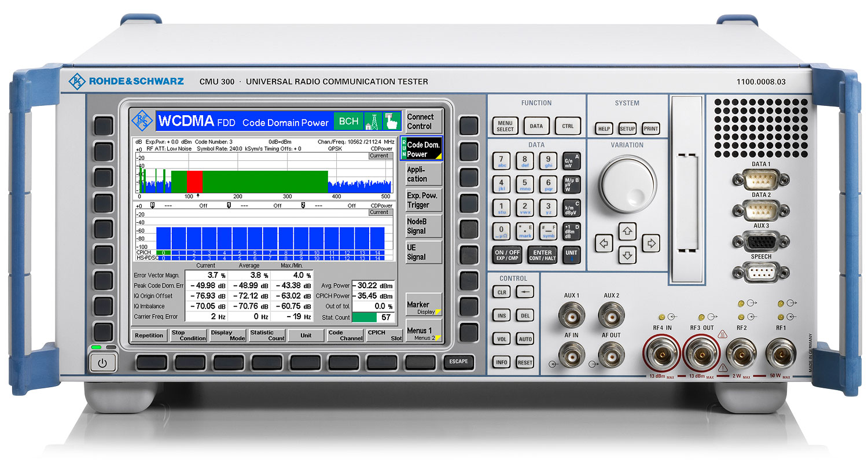This screenshot has width=868, height=463.
Task: Toggle the ON / OFF key
Action: point(507,255)
